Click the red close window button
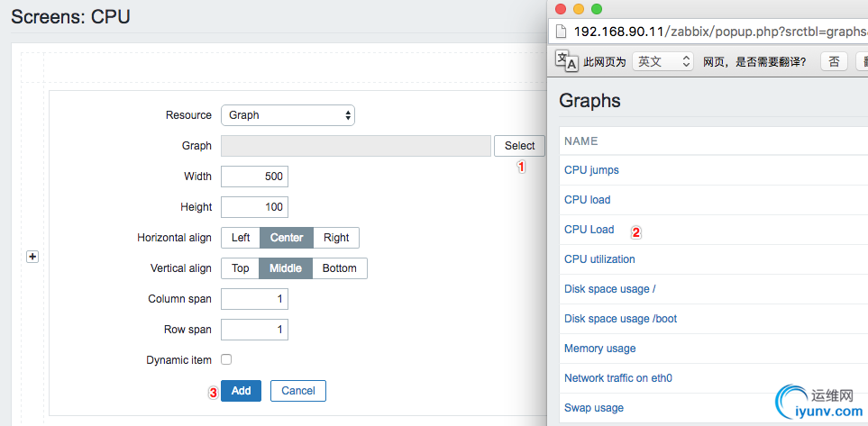The image size is (868, 426). coord(561,9)
